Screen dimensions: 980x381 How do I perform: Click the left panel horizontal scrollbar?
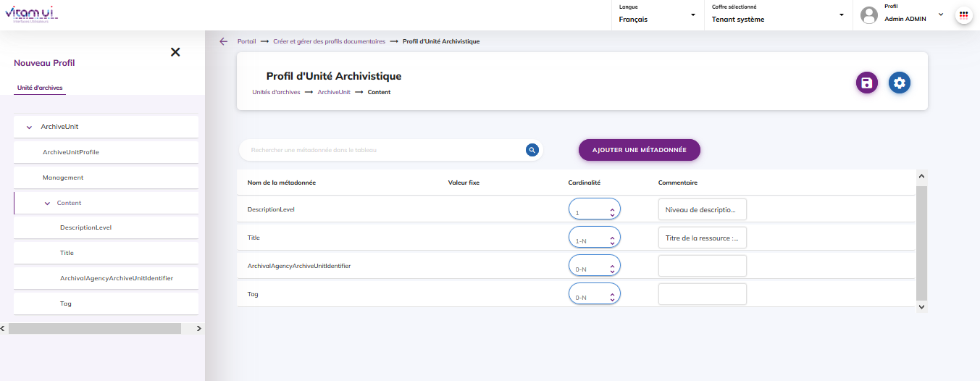tap(94, 329)
